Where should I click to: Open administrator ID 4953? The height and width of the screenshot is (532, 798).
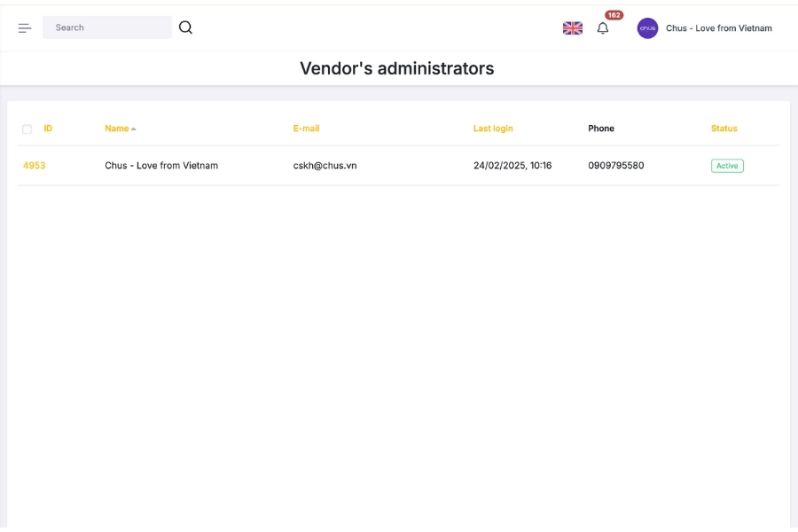click(34, 166)
